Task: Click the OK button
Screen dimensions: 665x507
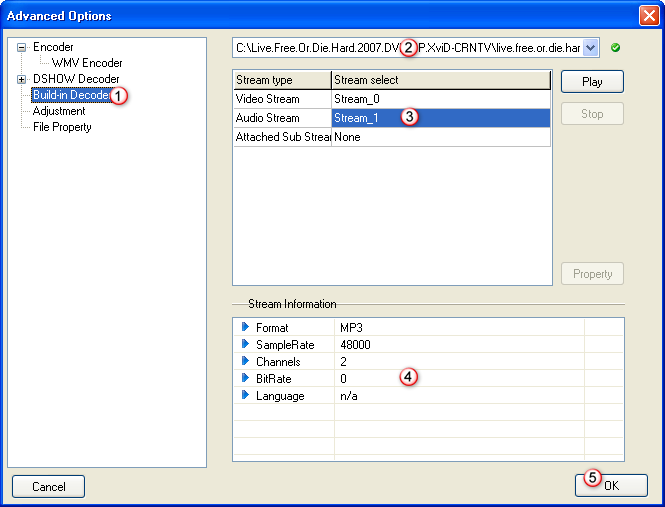Action: pos(611,485)
